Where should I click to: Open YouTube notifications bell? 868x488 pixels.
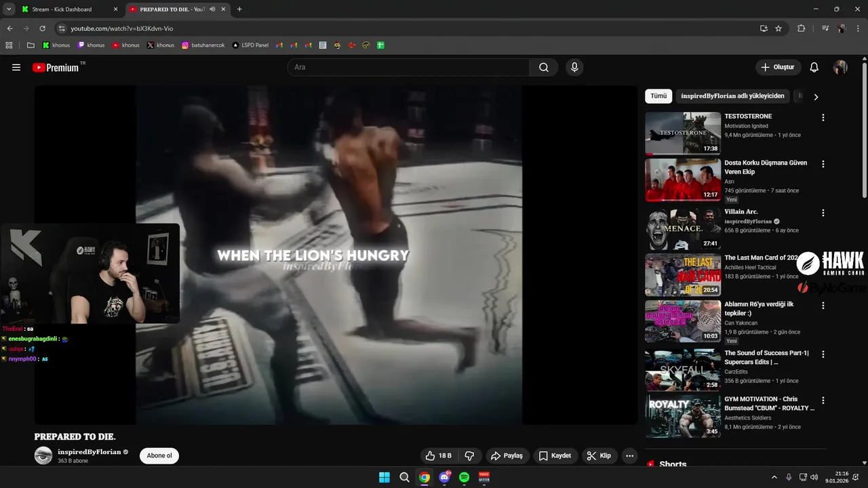coord(814,67)
